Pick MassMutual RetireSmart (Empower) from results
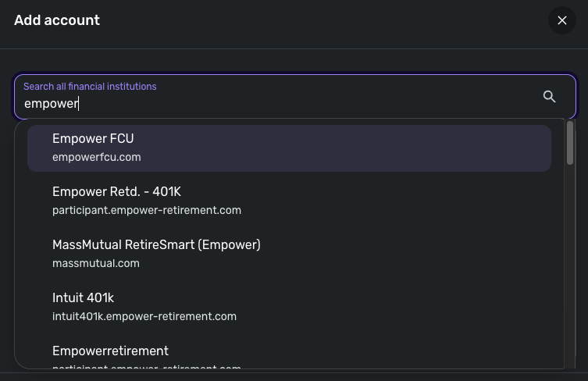Viewport: 588px width, 381px height. click(156, 244)
